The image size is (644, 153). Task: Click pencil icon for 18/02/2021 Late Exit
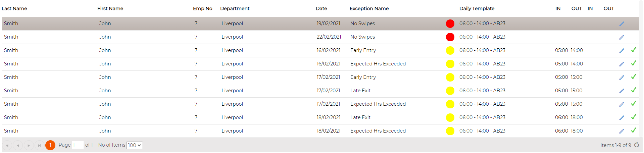(622, 118)
